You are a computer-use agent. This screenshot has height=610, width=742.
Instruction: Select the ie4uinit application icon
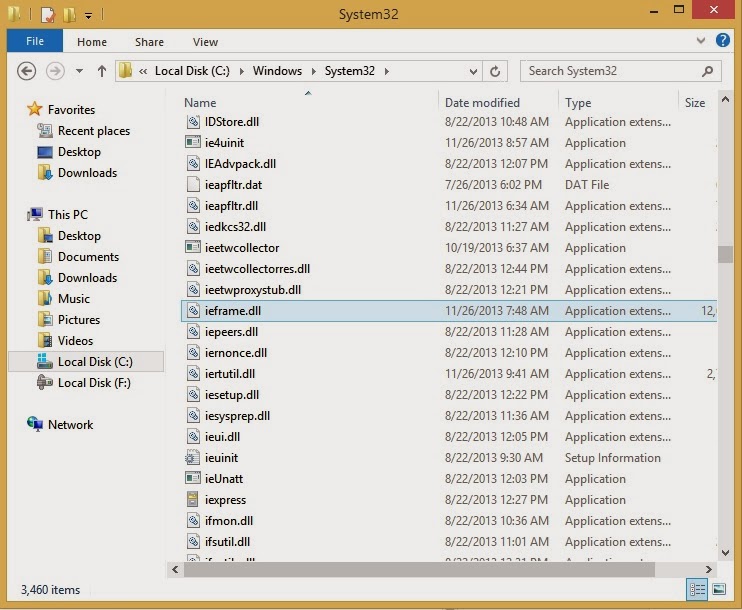tap(193, 142)
